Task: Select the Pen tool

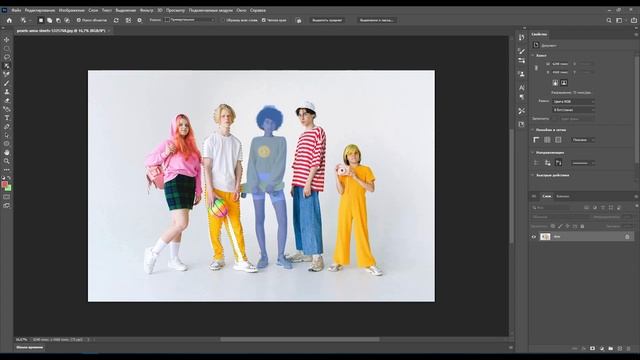Action: click(x=7, y=127)
